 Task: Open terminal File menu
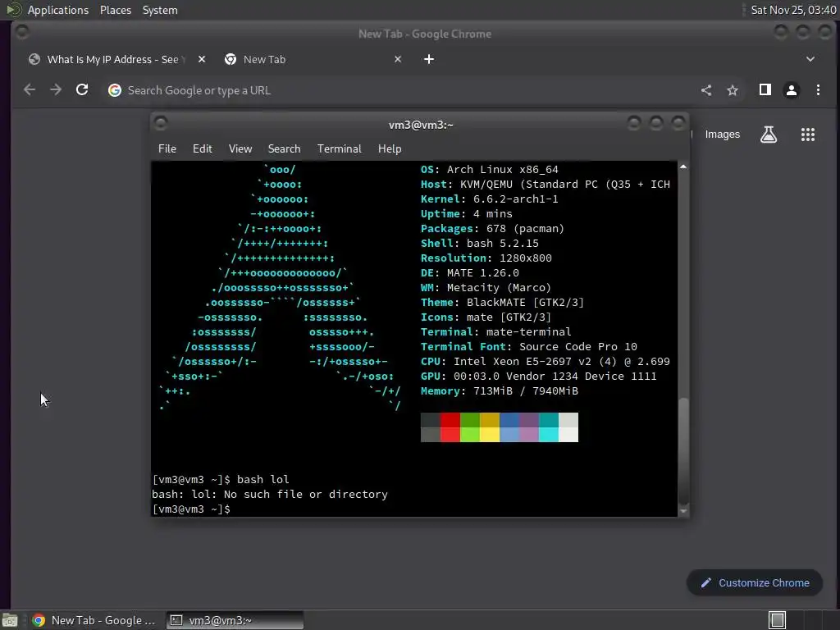[x=167, y=149]
